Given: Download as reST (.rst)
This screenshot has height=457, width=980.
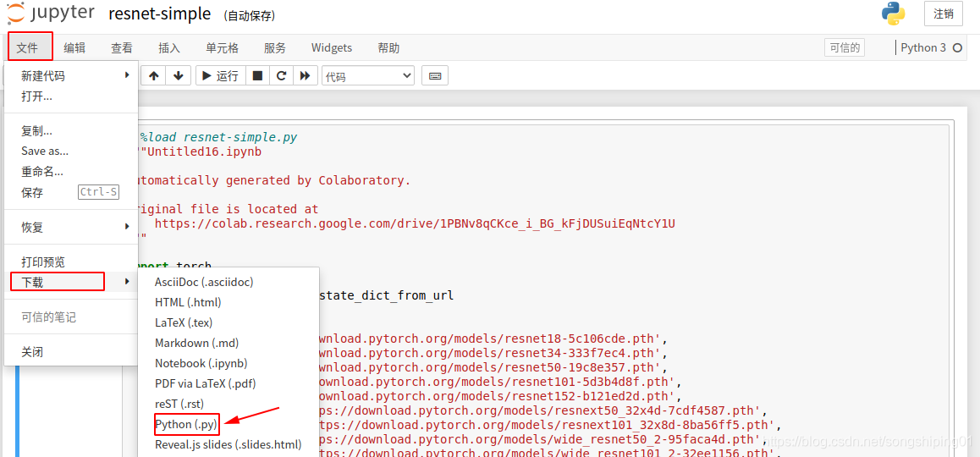Looking at the screenshot, I should click(228, 404).
